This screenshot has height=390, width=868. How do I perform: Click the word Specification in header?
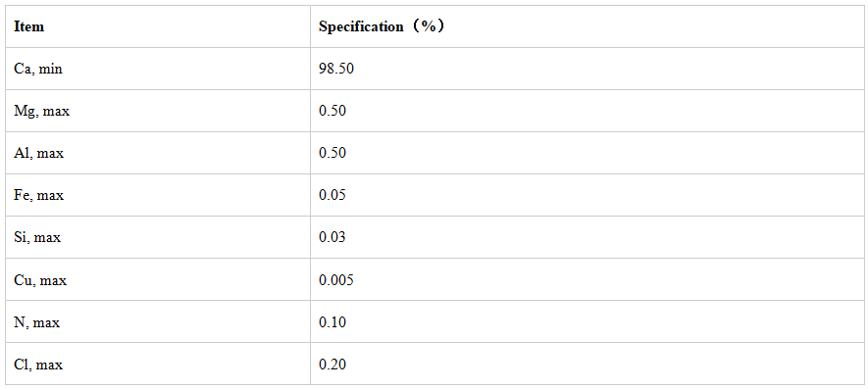pos(361,26)
